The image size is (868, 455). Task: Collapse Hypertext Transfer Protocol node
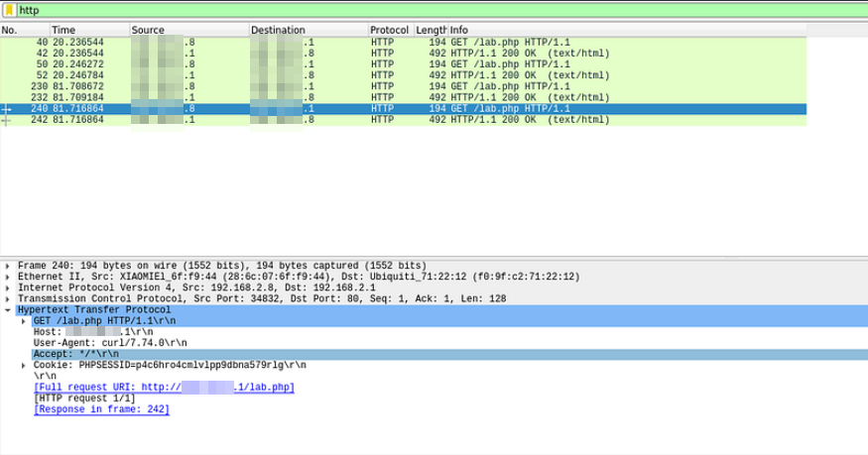[x=7, y=310]
